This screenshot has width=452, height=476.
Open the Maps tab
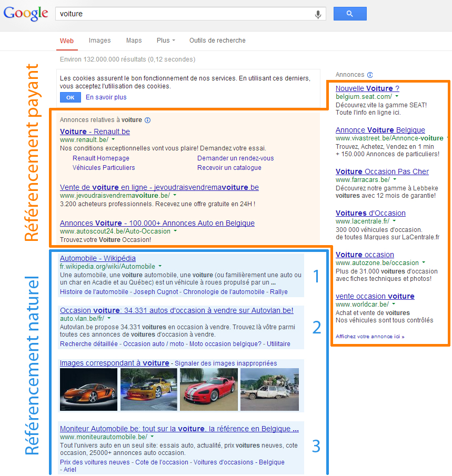coord(134,40)
